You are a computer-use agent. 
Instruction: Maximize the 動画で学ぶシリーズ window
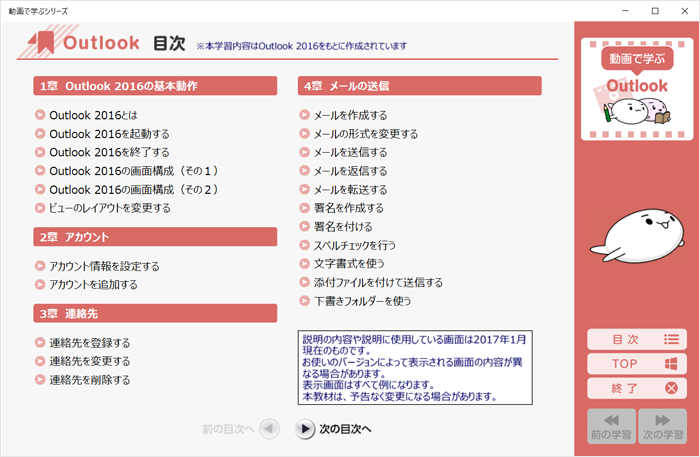(x=655, y=11)
